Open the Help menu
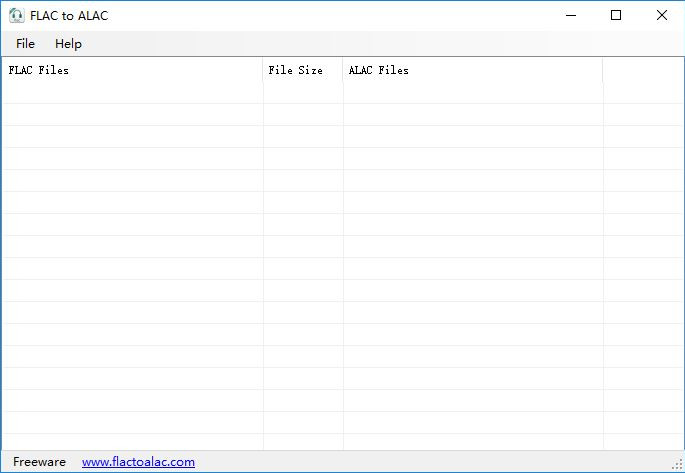Screen dimensions: 685x473 (x=68, y=44)
